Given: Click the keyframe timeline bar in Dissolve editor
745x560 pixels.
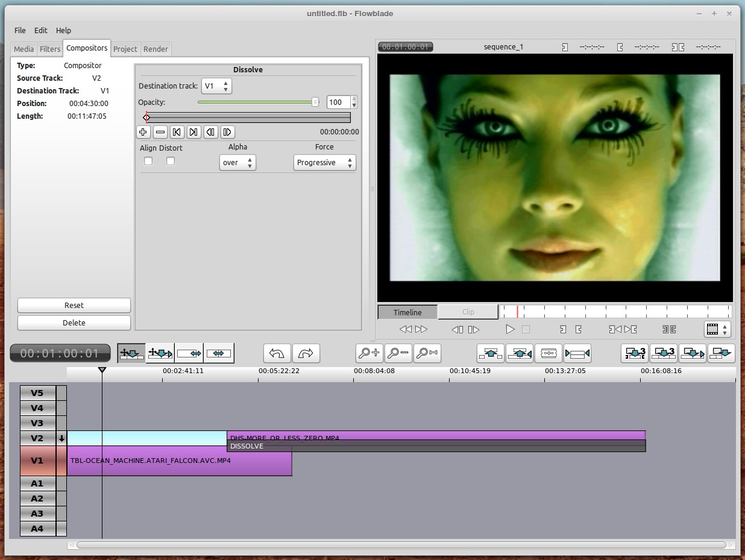Looking at the screenshot, I should pyautogui.click(x=248, y=117).
